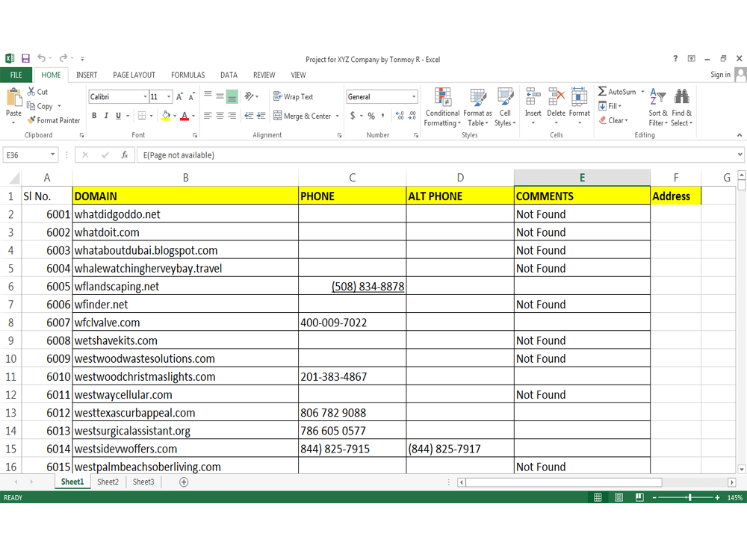Screen dimensions: 747x560
Task: Apply fill color bucket
Action: pyautogui.click(x=166, y=116)
